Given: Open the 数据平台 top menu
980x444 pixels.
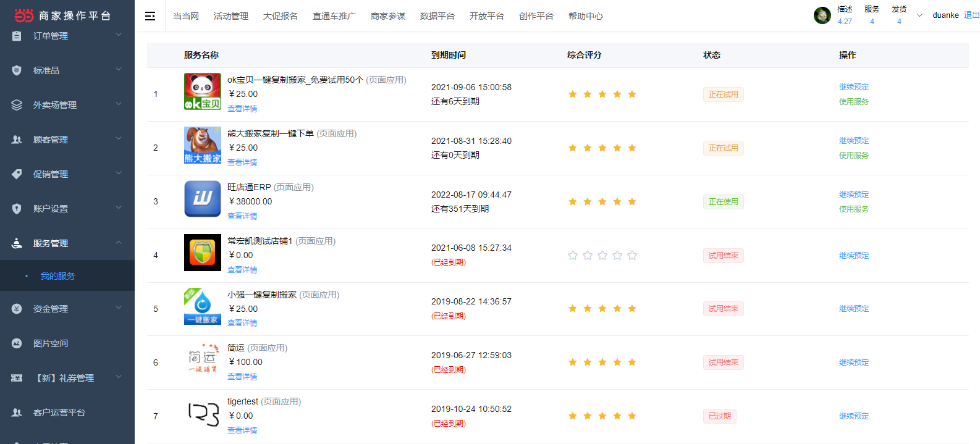Looking at the screenshot, I should (x=437, y=16).
